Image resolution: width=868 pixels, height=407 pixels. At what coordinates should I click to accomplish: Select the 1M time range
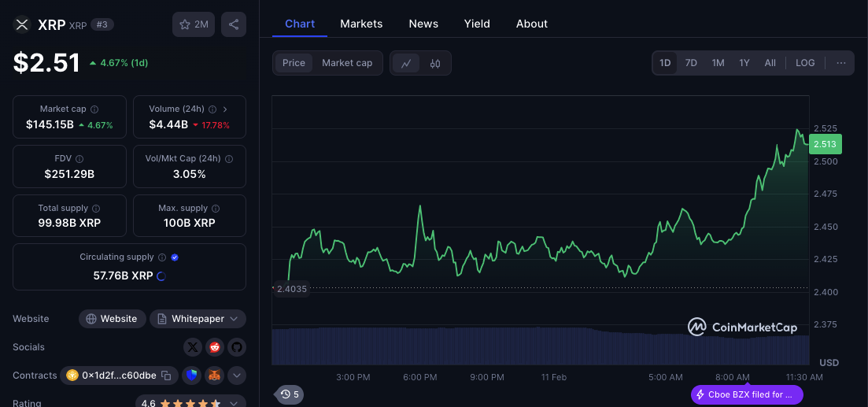[x=718, y=63]
